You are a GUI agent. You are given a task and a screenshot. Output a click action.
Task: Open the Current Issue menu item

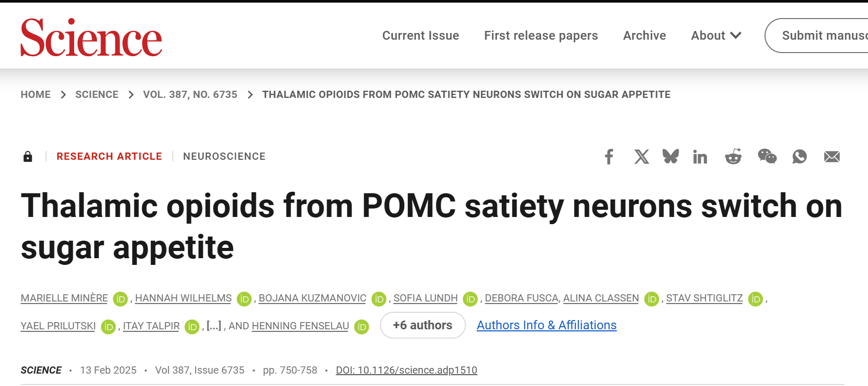pyautogui.click(x=421, y=36)
